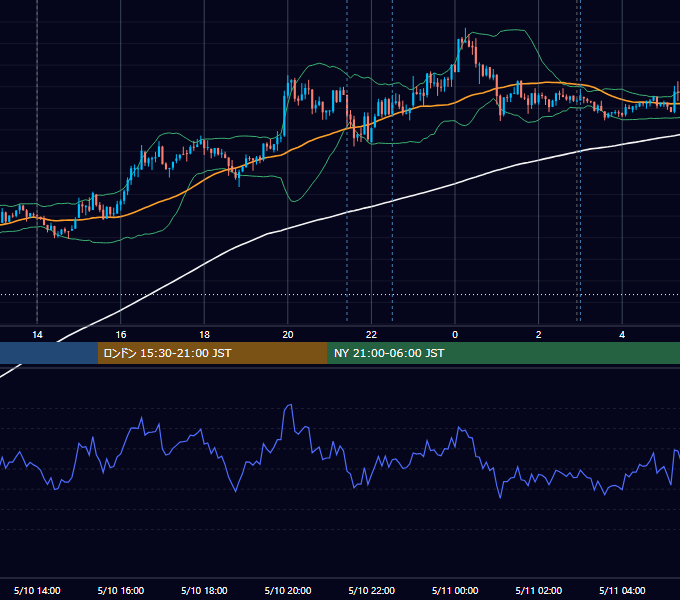Click the blue session band before London

click(49, 353)
